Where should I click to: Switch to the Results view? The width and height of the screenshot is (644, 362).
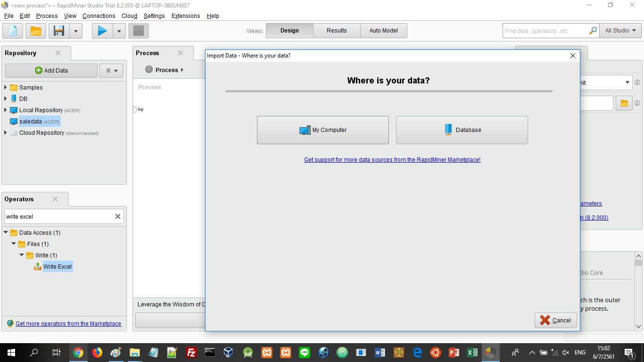[x=337, y=31]
